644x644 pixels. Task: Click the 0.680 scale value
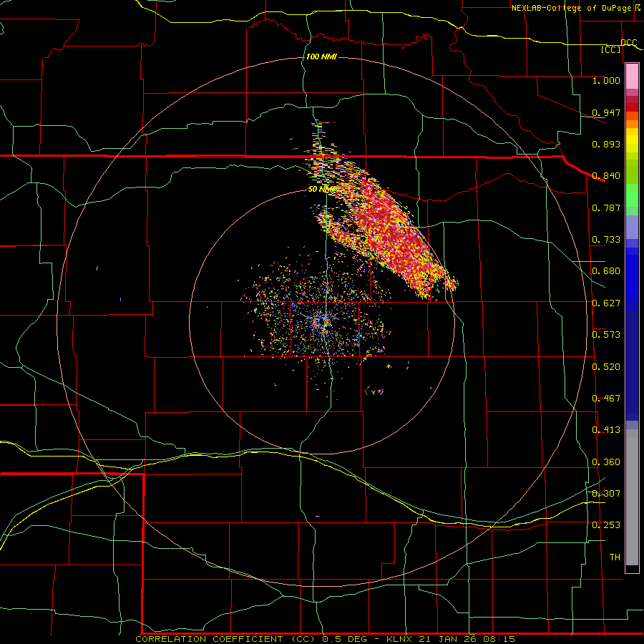(x=606, y=271)
